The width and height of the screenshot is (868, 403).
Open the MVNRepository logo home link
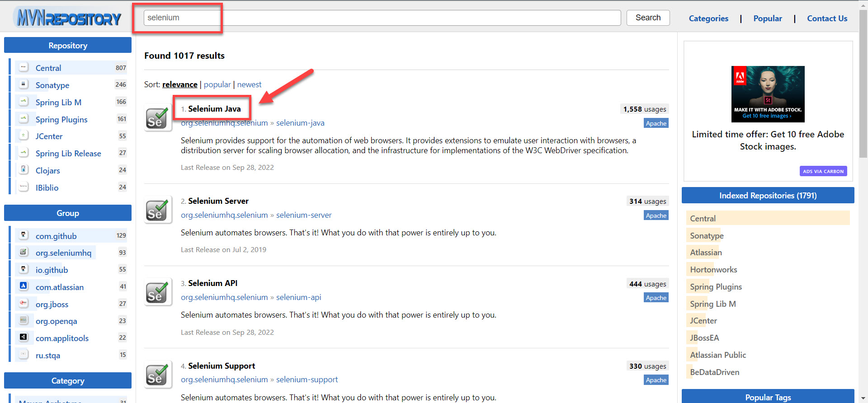click(x=68, y=18)
